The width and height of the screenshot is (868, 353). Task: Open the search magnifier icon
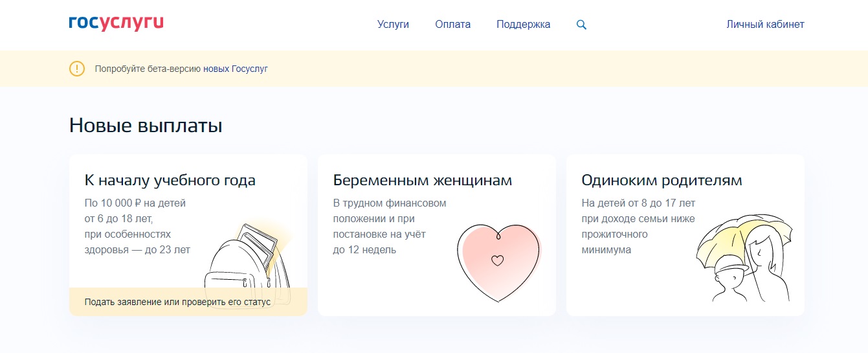[581, 25]
